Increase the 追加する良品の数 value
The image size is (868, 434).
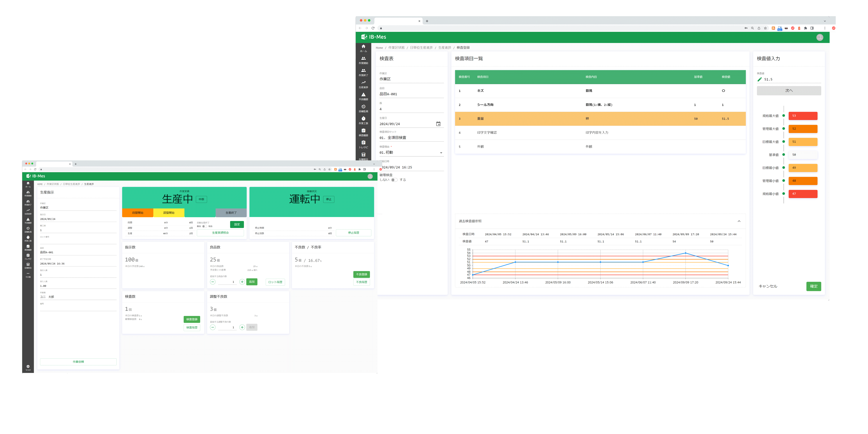point(242,282)
